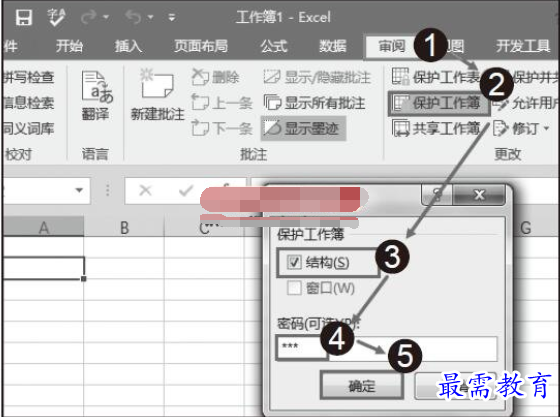Click 共享工作簿 share workbook

pos(436,129)
